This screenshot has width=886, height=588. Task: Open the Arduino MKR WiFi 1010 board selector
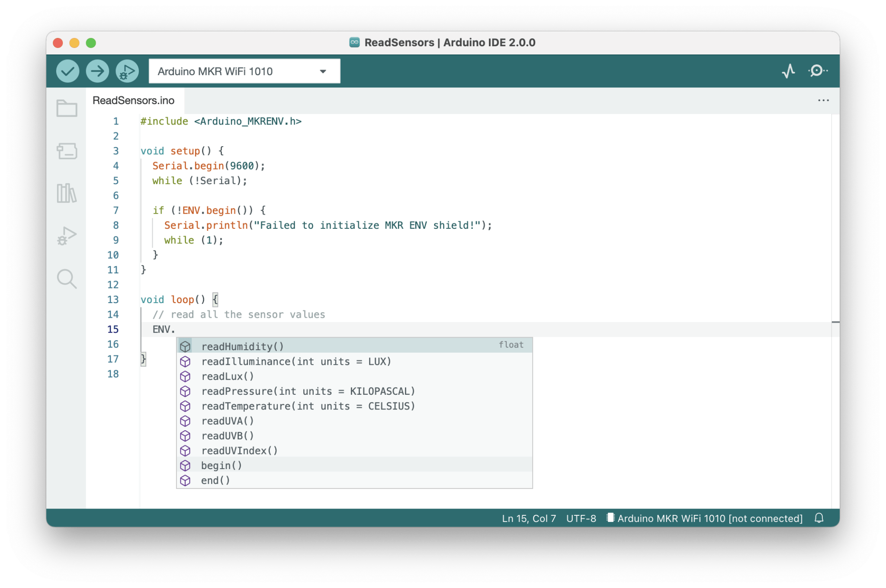[x=234, y=71]
